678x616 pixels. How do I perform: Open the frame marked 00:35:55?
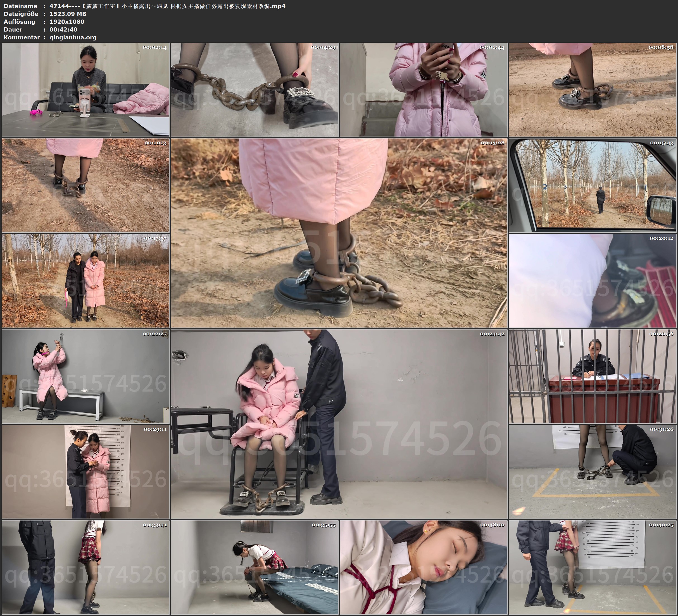tap(254, 568)
